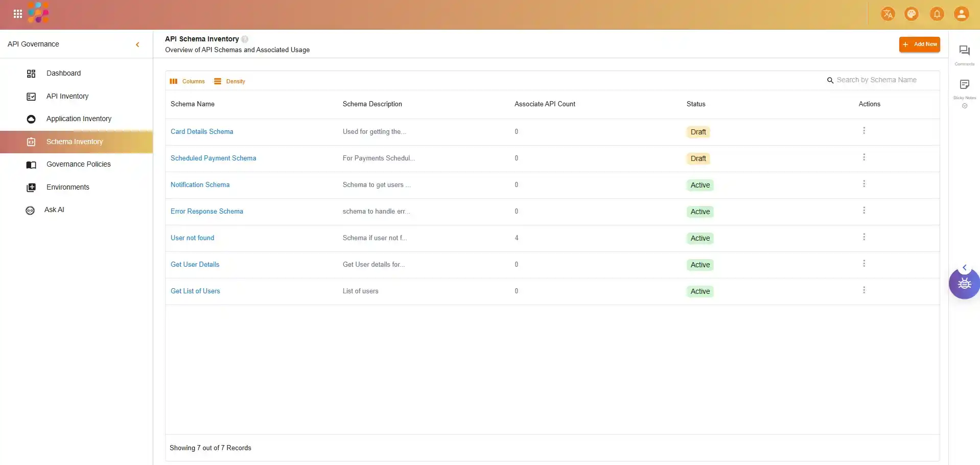
Task: Open the Scheduled Payment Schema link
Action: click(213, 158)
